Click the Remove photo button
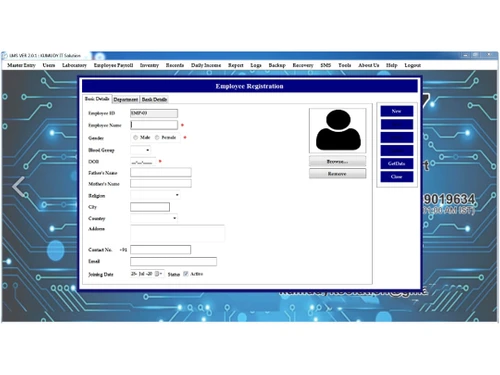Viewport: 500px width, 375px height. tap(337, 174)
